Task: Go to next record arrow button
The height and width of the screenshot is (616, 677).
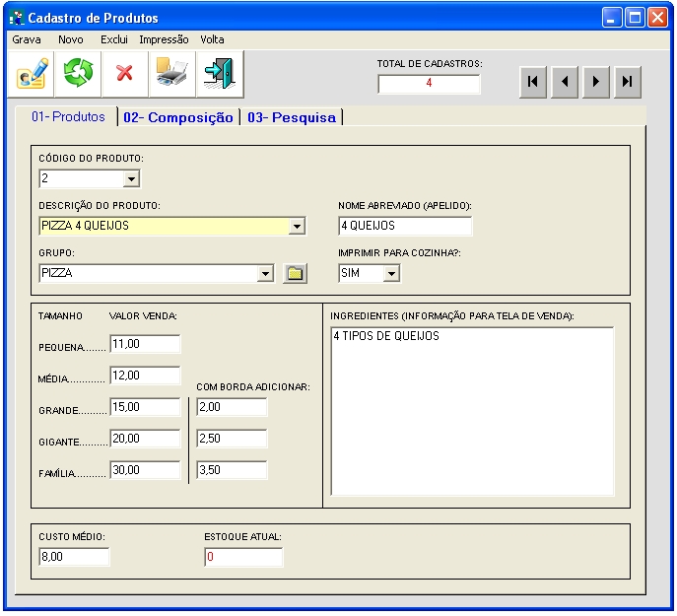Action: pos(595,83)
